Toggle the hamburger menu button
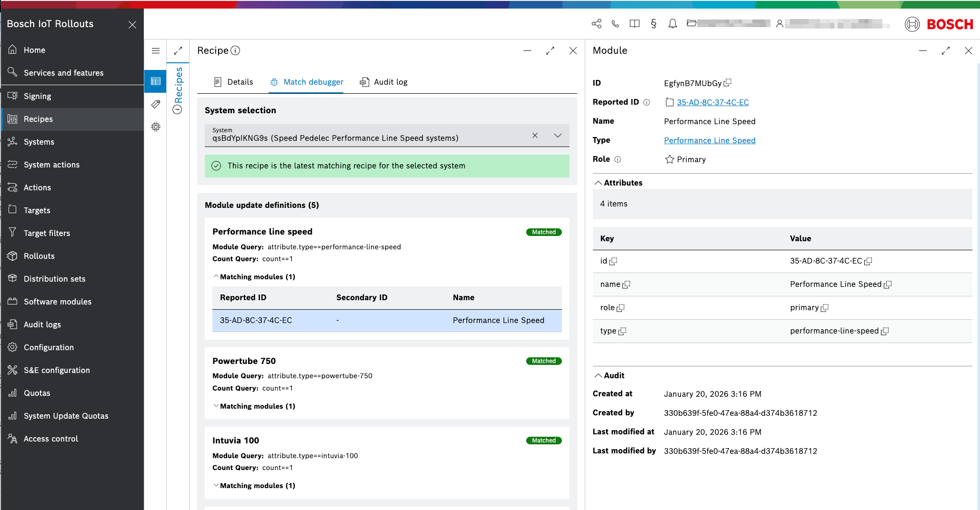Screen dimensions: 980x510 (x=156, y=51)
